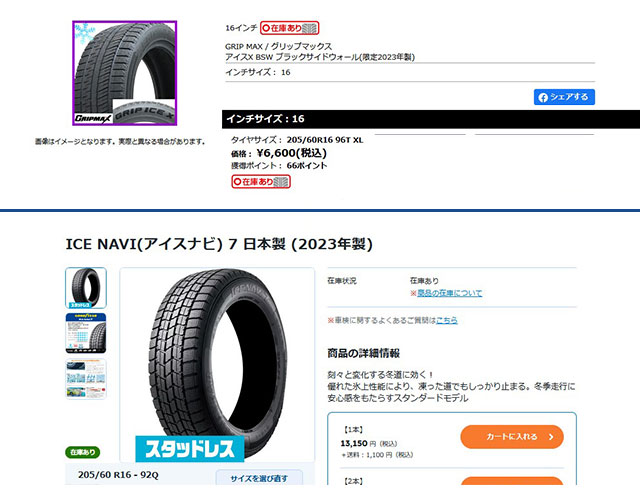640x490 pixels.
Task: Open the 商品の在庫について link
Action: pyautogui.click(x=449, y=293)
